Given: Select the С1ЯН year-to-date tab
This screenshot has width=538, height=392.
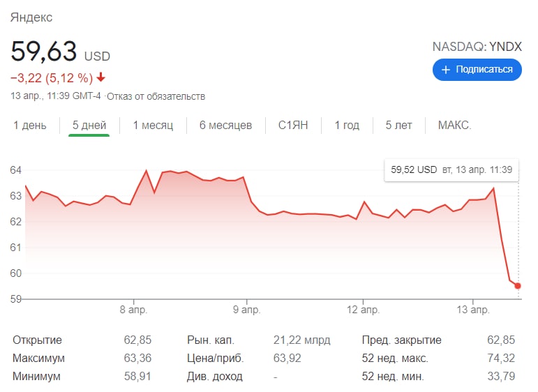Looking at the screenshot, I should pos(293,125).
